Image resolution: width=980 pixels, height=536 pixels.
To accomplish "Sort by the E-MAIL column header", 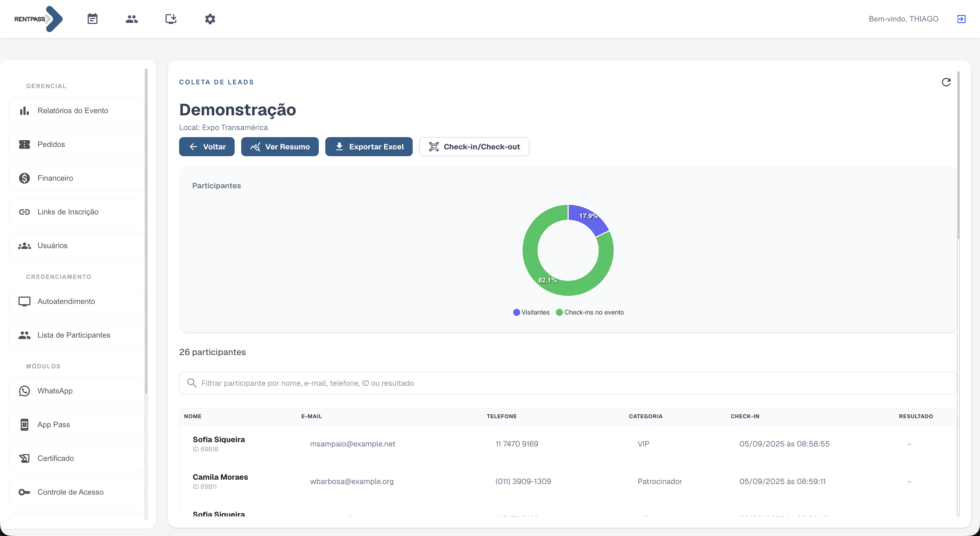I will pos(312,416).
